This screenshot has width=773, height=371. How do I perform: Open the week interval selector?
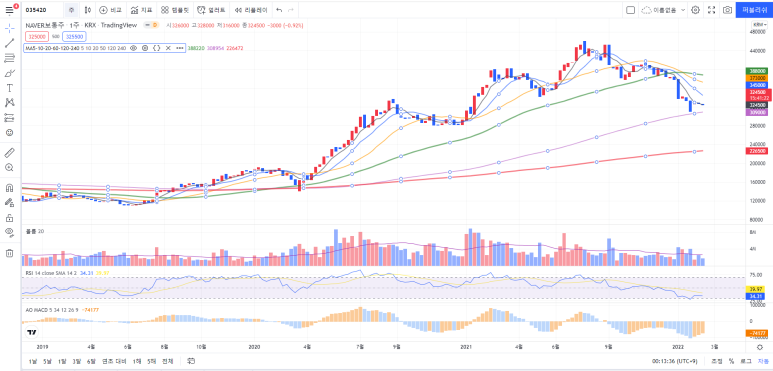coord(72,10)
